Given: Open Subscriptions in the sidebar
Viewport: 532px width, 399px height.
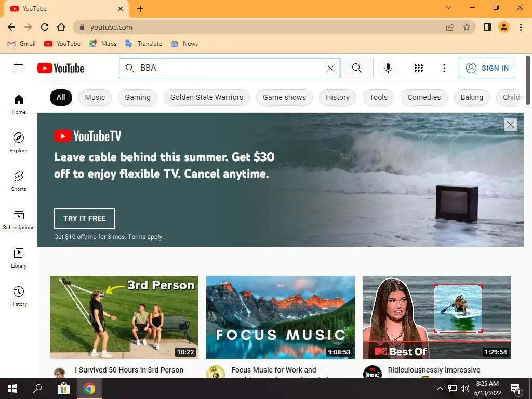Looking at the screenshot, I should (x=19, y=220).
